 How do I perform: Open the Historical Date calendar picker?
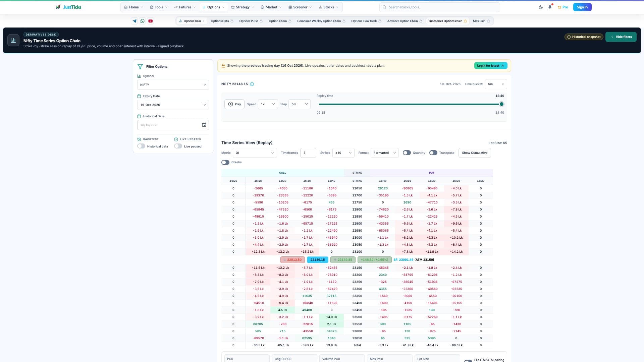(204, 125)
